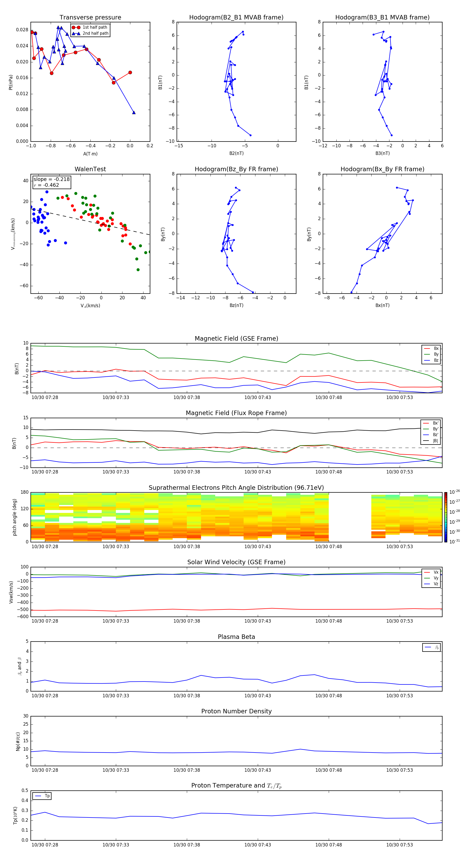The height and width of the screenshot is (868, 473).
Task: Click the last blue triangle point near A=0.0
Action: pos(134,113)
